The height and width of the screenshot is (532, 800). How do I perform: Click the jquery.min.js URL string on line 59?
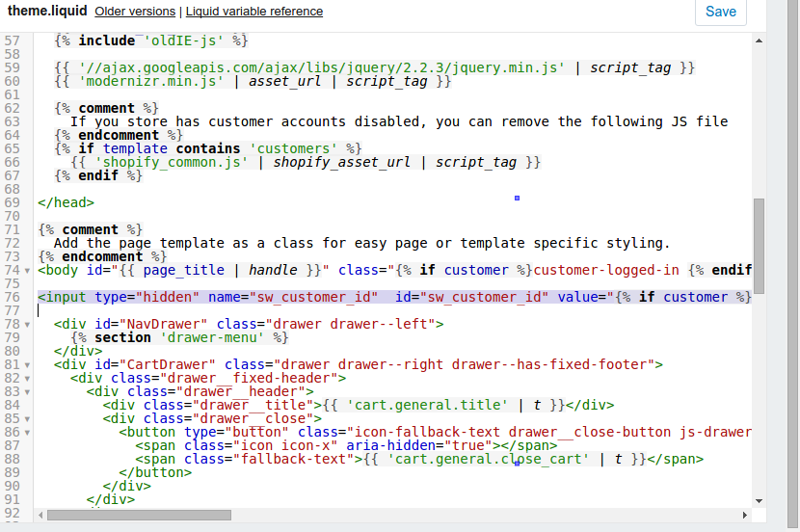tap(322, 67)
